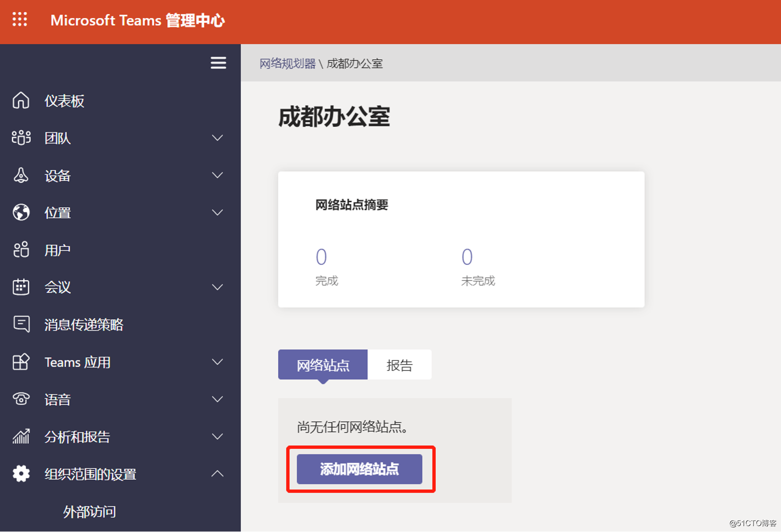The image size is (781, 532).
Task: Collapse the 组织范围的设置 chevron
Action: click(x=217, y=474)
